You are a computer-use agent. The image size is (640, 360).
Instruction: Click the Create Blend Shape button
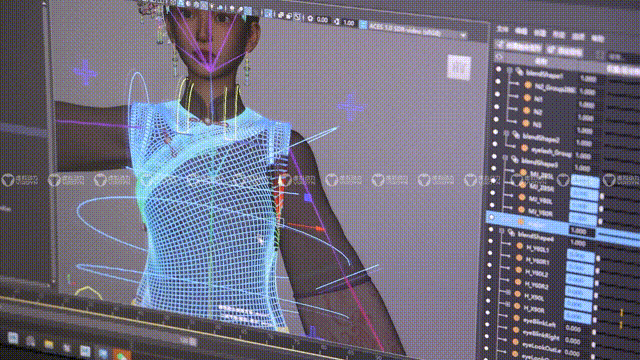coord(518,47)
